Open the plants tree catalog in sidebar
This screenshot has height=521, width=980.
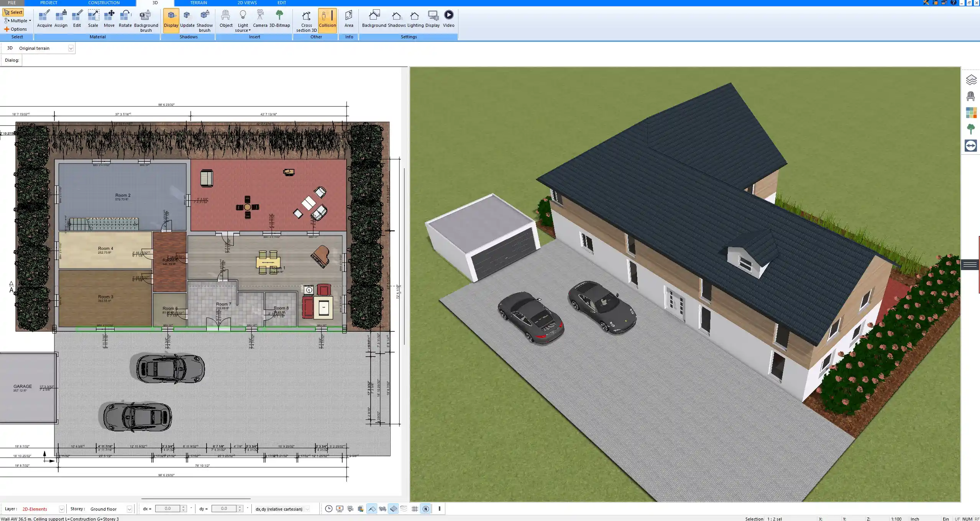(x=971, y=129)
